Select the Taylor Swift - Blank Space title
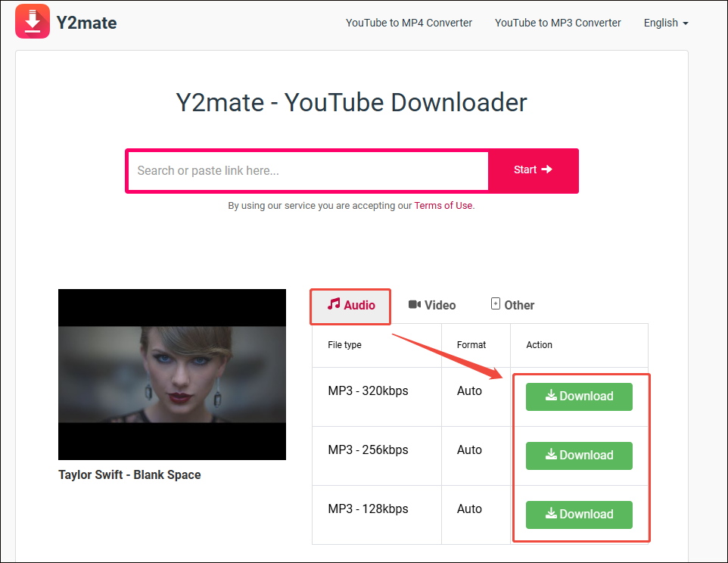Image resolution: width=728 pixels, height=563 pixels. click(x=129, y=474)
